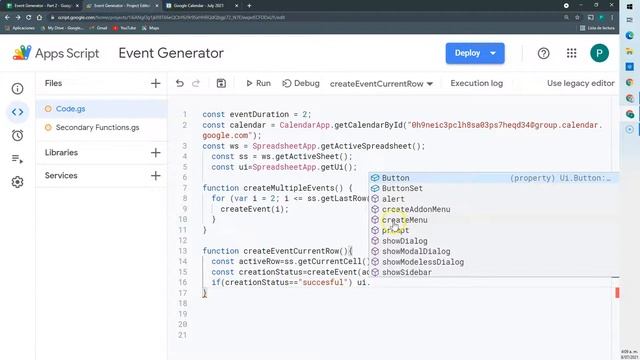The width and height of the screenshot is (640, 360).
Task: Open the createEventCurrentRow function selector
Action: click(x=381, y=84)
